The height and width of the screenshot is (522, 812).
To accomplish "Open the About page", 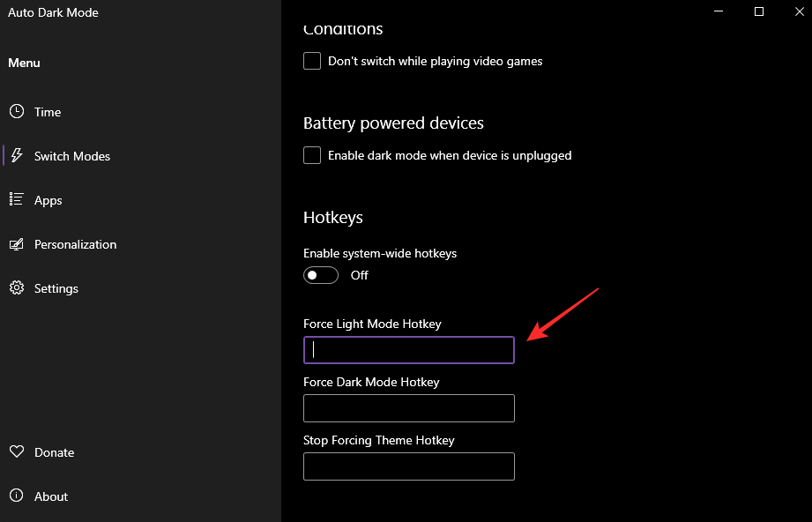I will (x=51, y=496).
